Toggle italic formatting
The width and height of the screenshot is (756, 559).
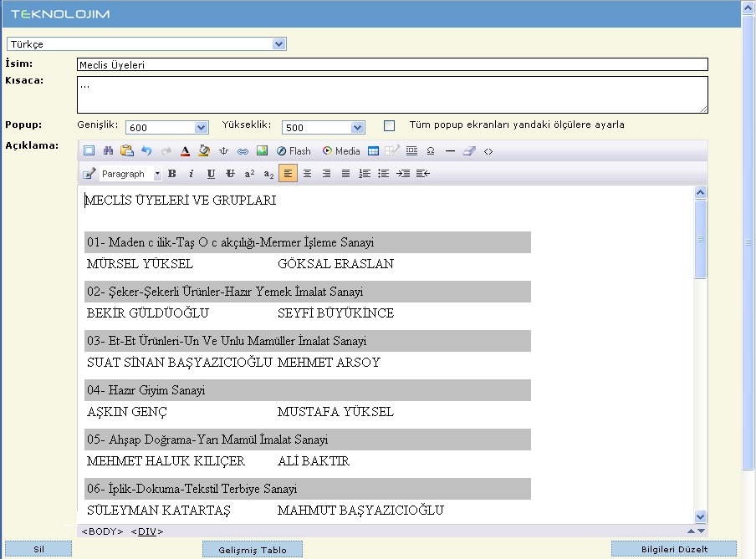coord(192,174)
